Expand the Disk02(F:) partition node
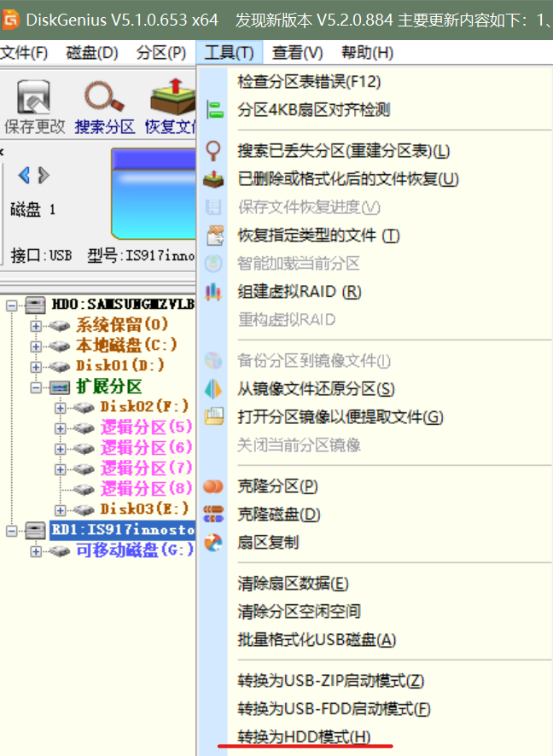Viewport: 553px width, 756px height. tap(61, 408)
